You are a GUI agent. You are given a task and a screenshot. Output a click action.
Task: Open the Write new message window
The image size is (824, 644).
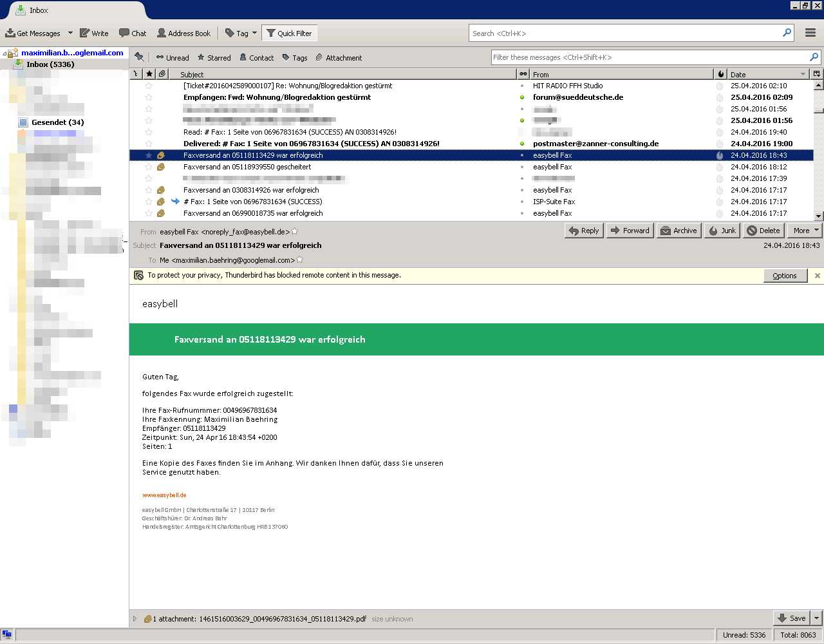point(94,33)
